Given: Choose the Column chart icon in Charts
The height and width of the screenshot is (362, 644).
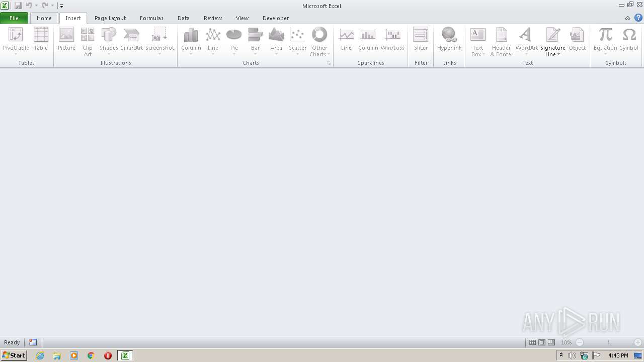Looking at the screenshot, I should 191,35.
